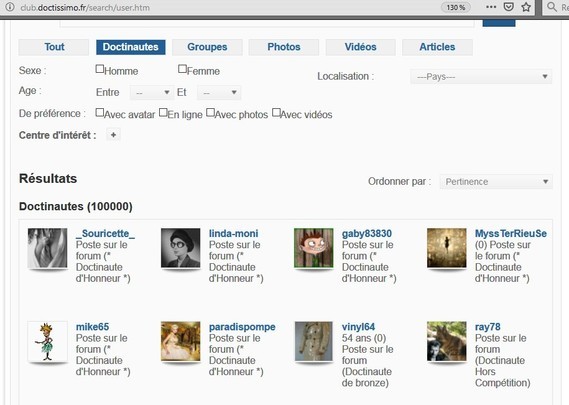Open paradispompe profile link
Image resolution: width=569 pixels, height=405 pixels.
pos(242,327)
